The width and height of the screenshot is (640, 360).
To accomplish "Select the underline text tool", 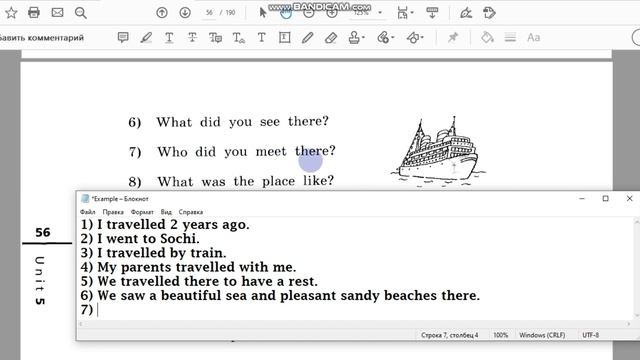I will (x=169, y=38).
